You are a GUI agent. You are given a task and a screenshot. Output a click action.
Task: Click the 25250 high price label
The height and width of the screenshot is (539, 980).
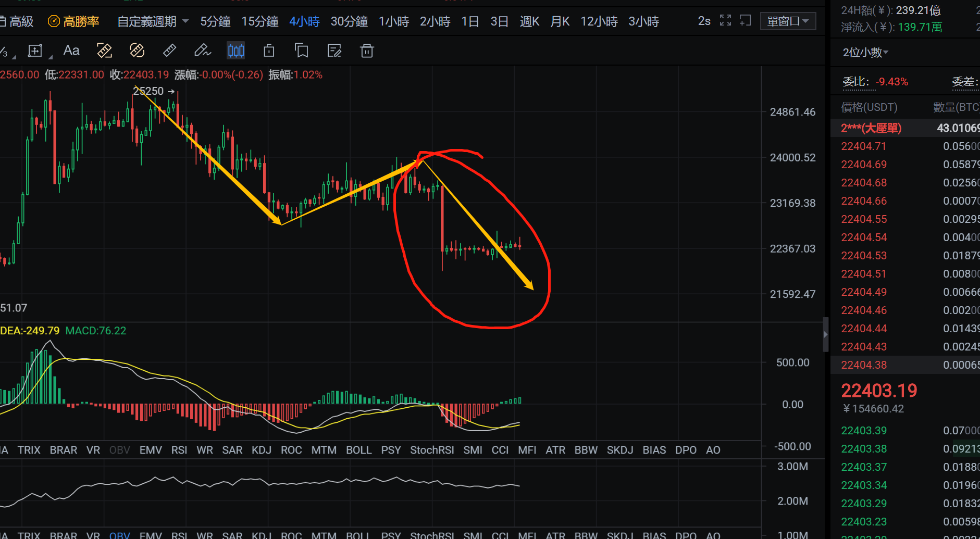click(148, 91)
